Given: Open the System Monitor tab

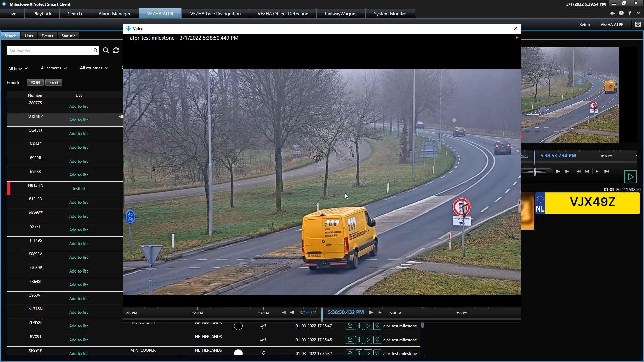Looking at the screenshot, I should pos(390,14).
